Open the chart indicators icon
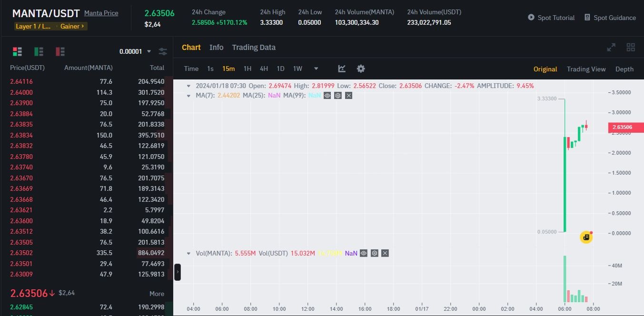The image size is (644, 316). point(342,69)
